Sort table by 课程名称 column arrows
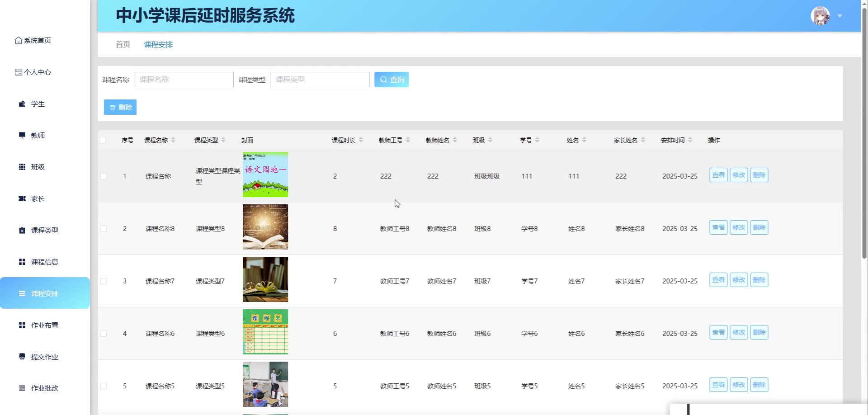868x415 pixels. (173, 140)
